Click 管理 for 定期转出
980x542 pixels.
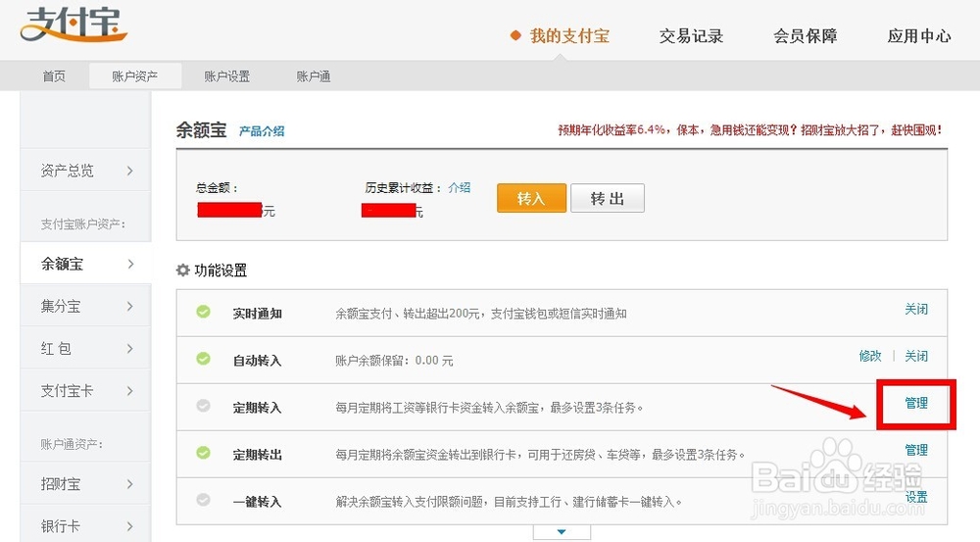[x=916, y=450]
